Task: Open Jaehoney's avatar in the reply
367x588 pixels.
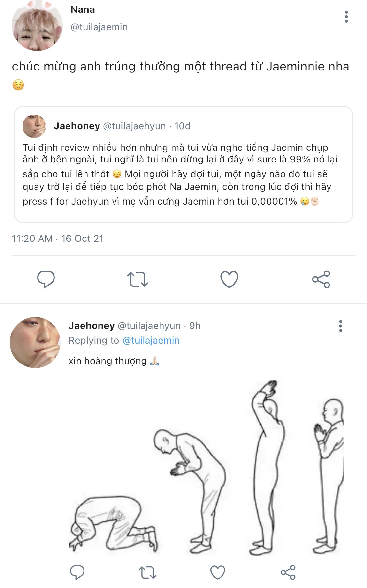Action: (x=35, y=343)
